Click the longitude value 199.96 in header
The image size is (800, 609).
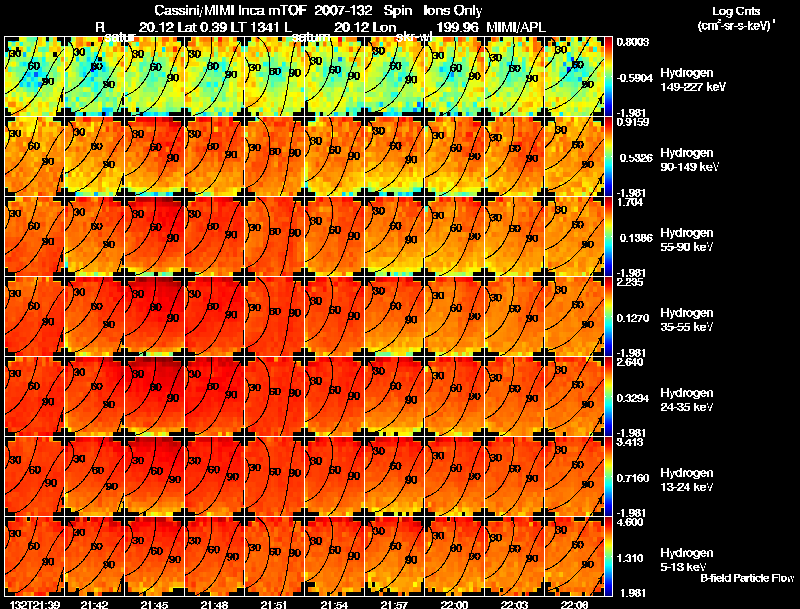458,27
